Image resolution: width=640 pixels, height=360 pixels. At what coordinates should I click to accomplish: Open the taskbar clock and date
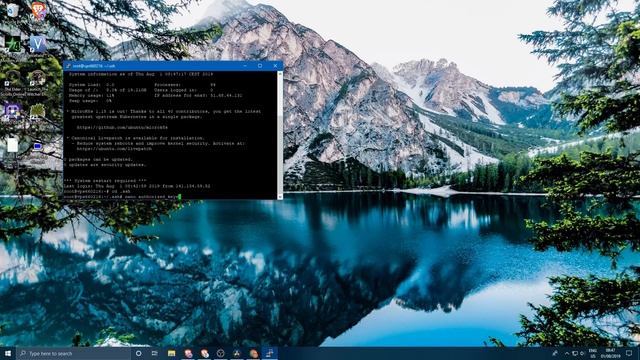coord(611,353)
